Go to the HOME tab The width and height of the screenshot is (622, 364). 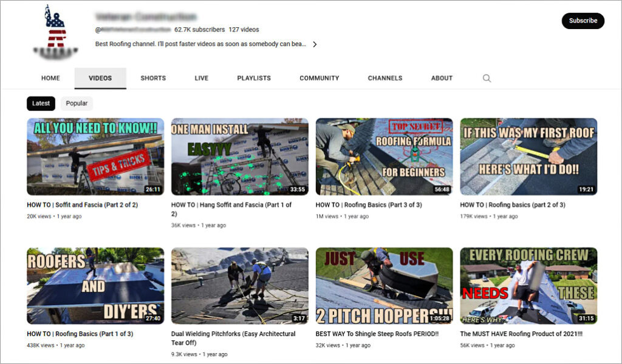click(50, 78)
